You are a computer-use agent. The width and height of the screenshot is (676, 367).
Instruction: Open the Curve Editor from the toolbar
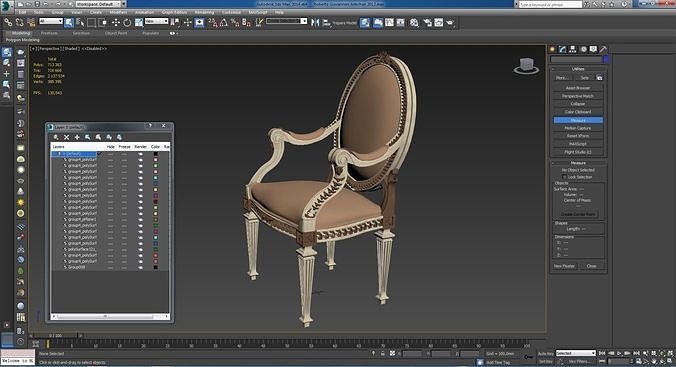(390, 22)
